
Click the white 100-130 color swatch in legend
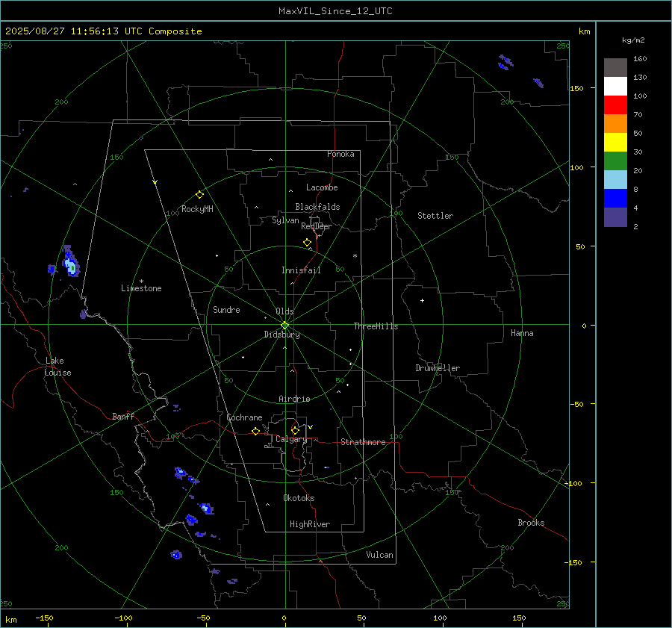[x=615, y=86]
